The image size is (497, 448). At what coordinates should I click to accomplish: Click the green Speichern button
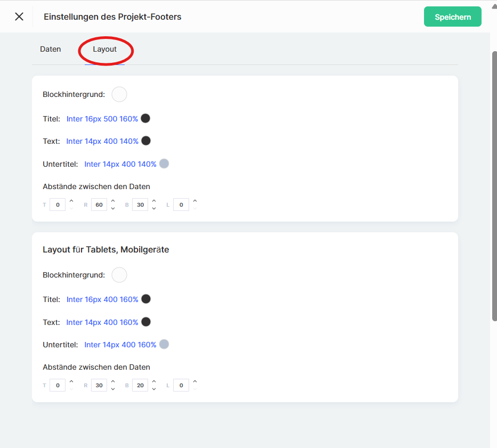tap(452, 17)
